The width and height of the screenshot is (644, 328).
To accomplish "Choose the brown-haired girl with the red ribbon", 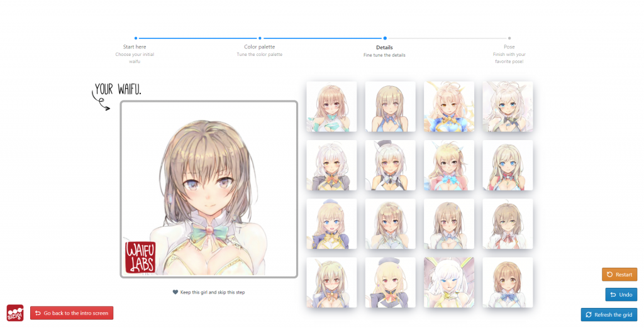I will (x=508, y=224).
